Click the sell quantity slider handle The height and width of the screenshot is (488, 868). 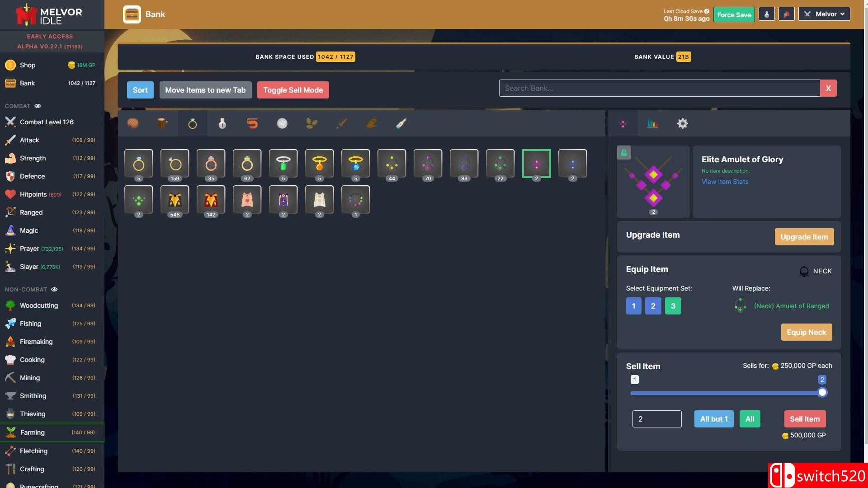[x=822, y=393]
